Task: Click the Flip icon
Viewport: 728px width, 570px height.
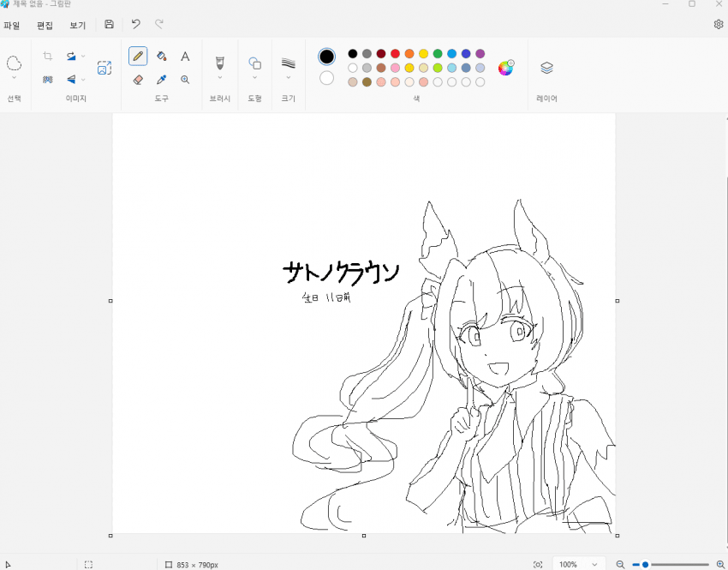Action: (71, 80)
